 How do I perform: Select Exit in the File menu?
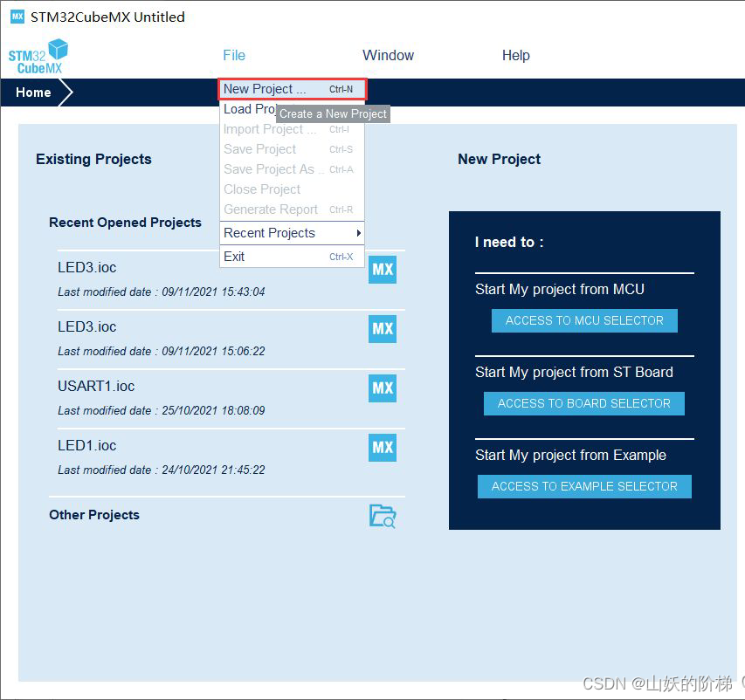point(292,257)
